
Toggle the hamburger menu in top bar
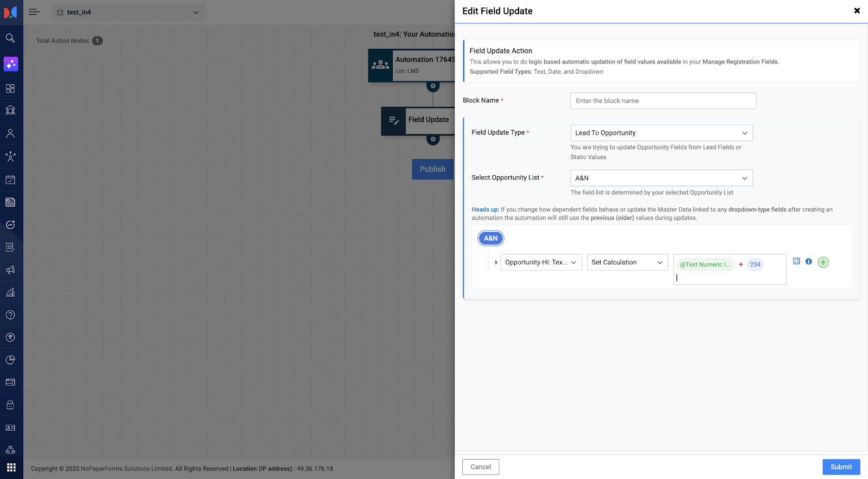tap(34, 12)
